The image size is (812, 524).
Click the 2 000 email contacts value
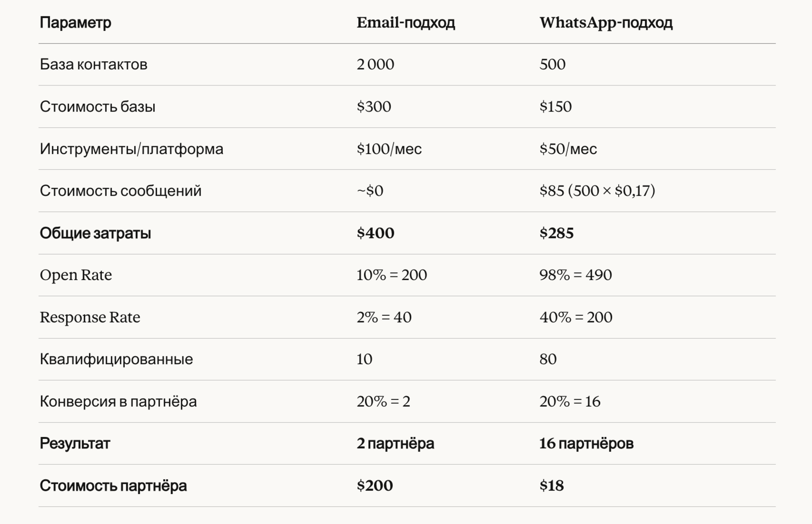375,64
